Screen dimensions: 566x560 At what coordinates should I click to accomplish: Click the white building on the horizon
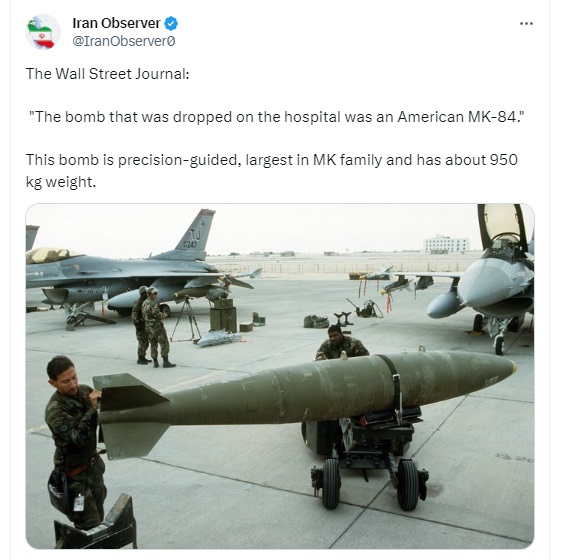446,244
